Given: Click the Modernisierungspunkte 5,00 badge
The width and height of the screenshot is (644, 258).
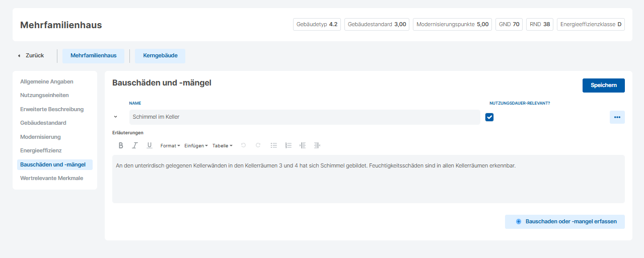Looking at the screenshot, I should pyautogui.click(x=453, y=24).
